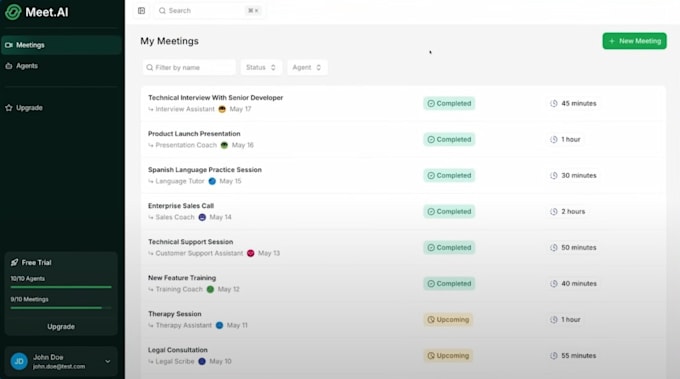This screenshot has width=680, height=379.
Task: Go to Meetings in the sidebar
Action: pyautogui.click(x=61, y=45)
